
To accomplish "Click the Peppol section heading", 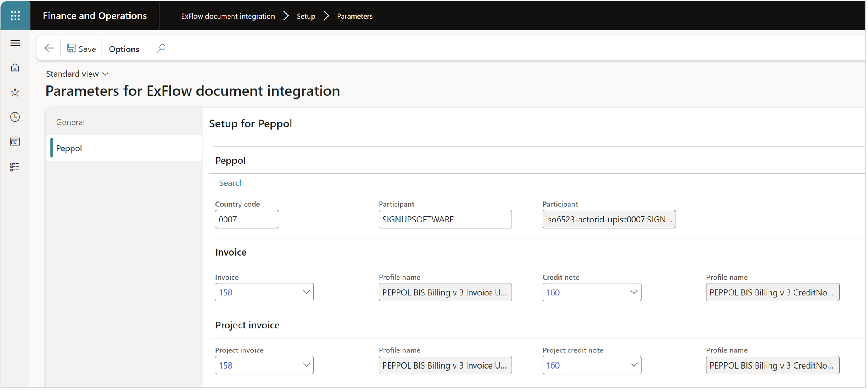I will [230, 161].
